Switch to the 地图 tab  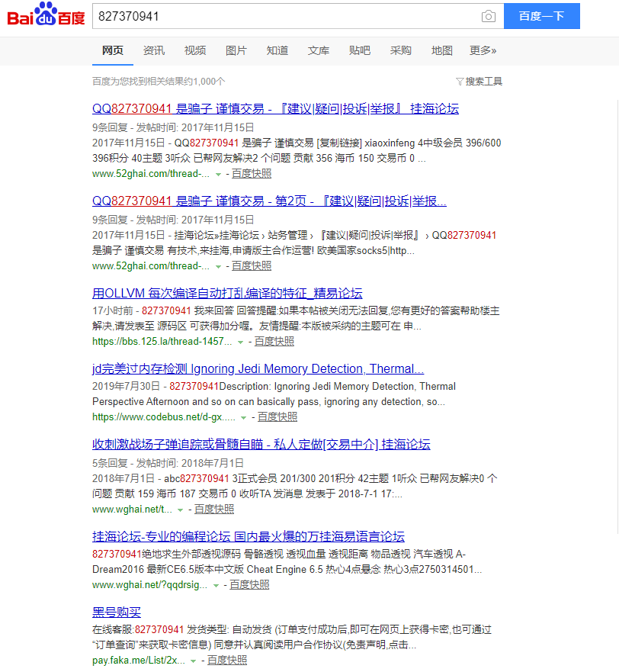441,50
